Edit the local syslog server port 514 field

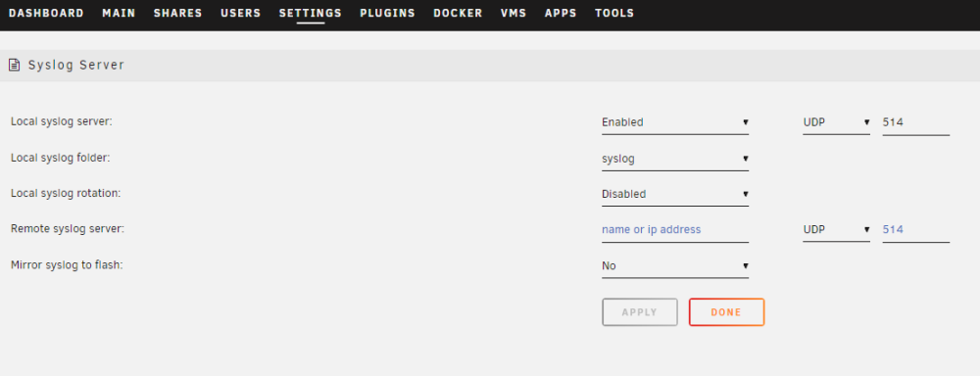pos(915,122)
